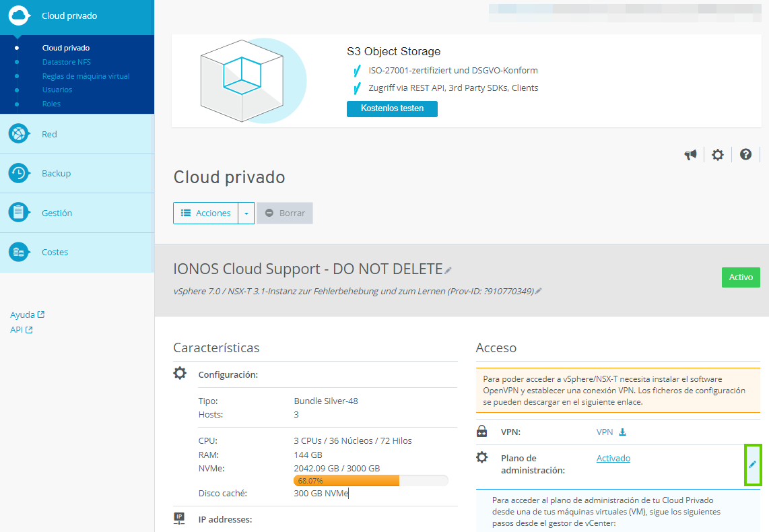This screenshot has width=769, height=532.
Task: Click the Características heading
Action: (216, 347)
